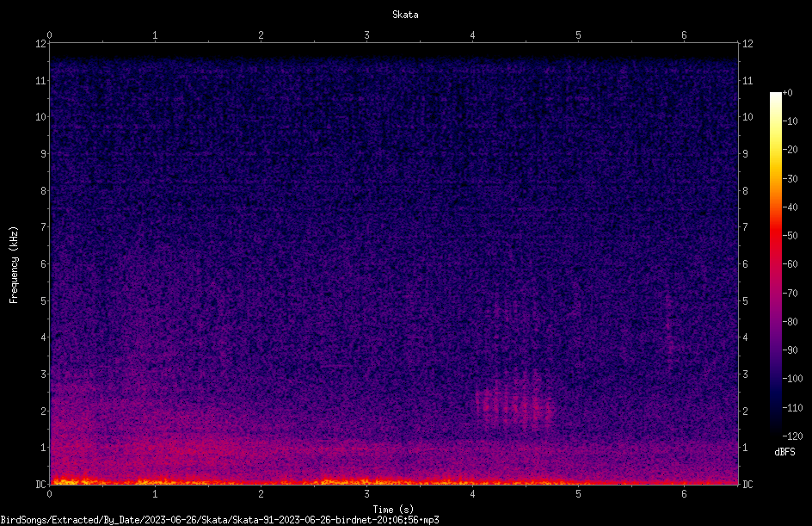Click the "4" tick label on the top time axis
Viewport: 812px width, 526px height.
tap(472, 35)
